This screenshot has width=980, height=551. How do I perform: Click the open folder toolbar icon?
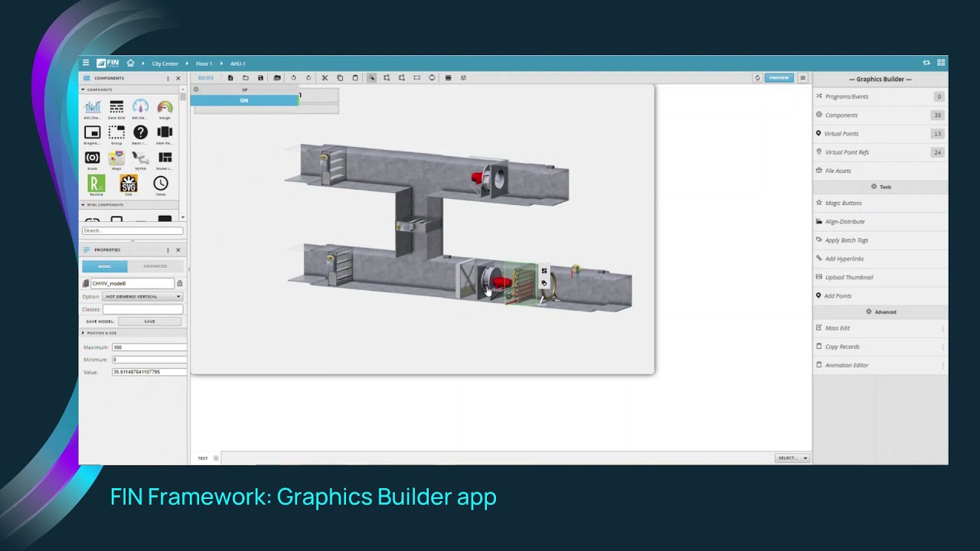[245, 77]
